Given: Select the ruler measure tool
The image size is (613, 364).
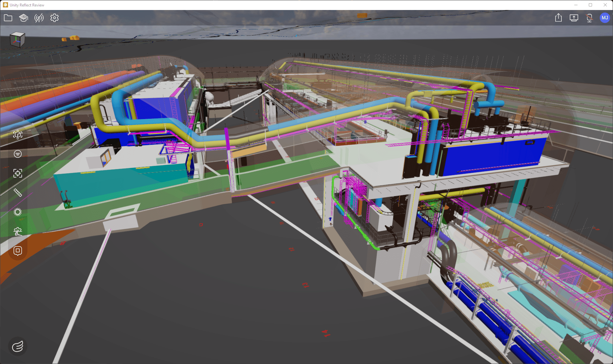Looking at the screenshot, I should click(x=18, y=193).
